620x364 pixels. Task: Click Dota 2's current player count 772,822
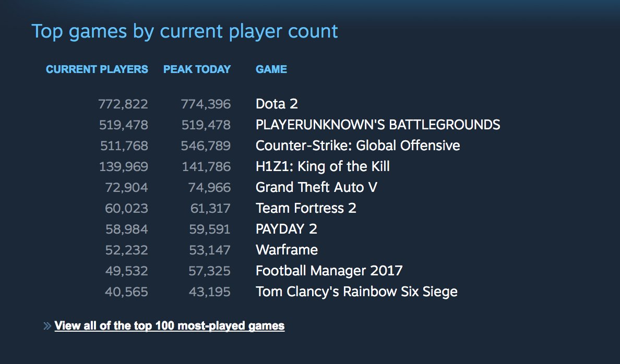pos(123,104)
